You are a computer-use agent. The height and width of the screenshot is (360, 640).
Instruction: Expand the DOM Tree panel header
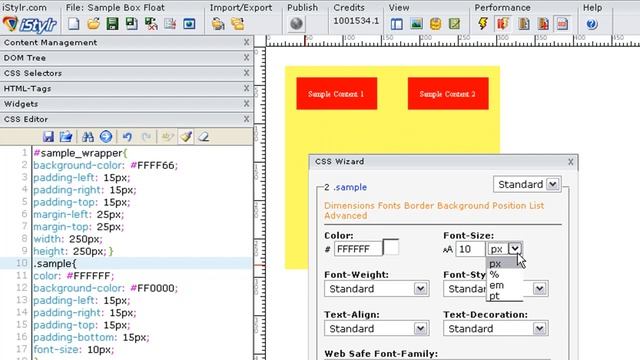click(x=127, y=58)
